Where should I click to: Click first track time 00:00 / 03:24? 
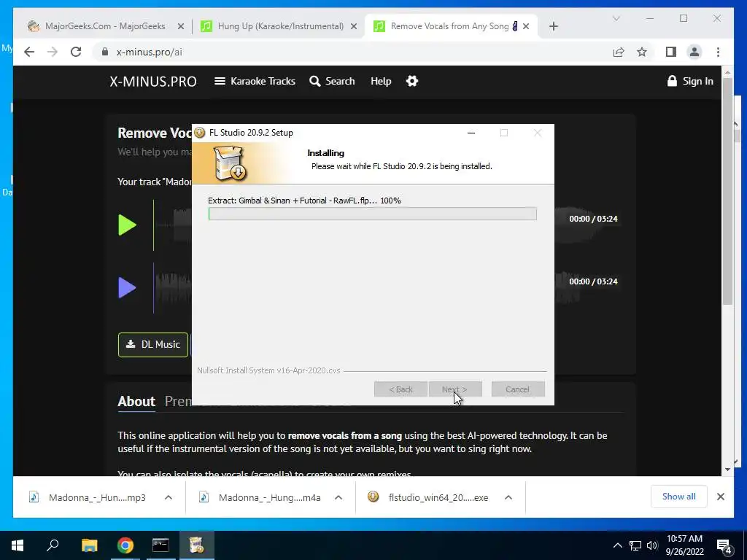pyautogui.click(x=593, y=219)
